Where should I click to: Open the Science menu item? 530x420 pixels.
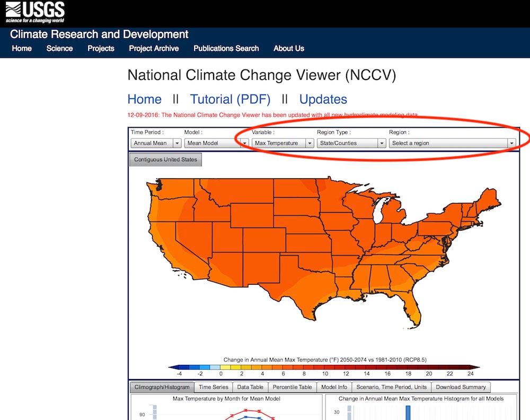[59, 48]
